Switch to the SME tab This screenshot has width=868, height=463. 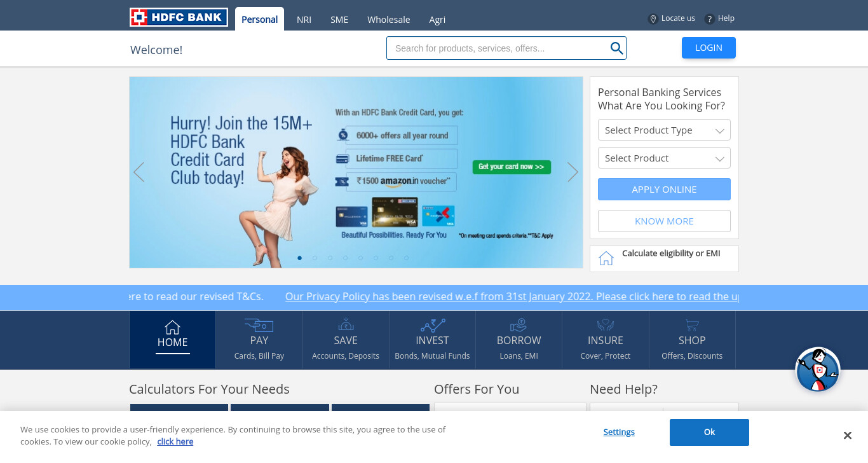339,20
